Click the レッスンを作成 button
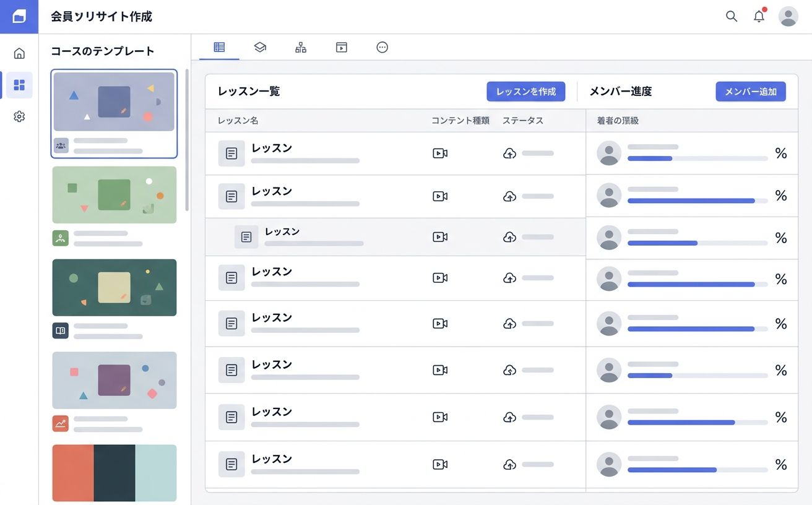The height and width of the screenshot is (505, 812). click(526, 92)
